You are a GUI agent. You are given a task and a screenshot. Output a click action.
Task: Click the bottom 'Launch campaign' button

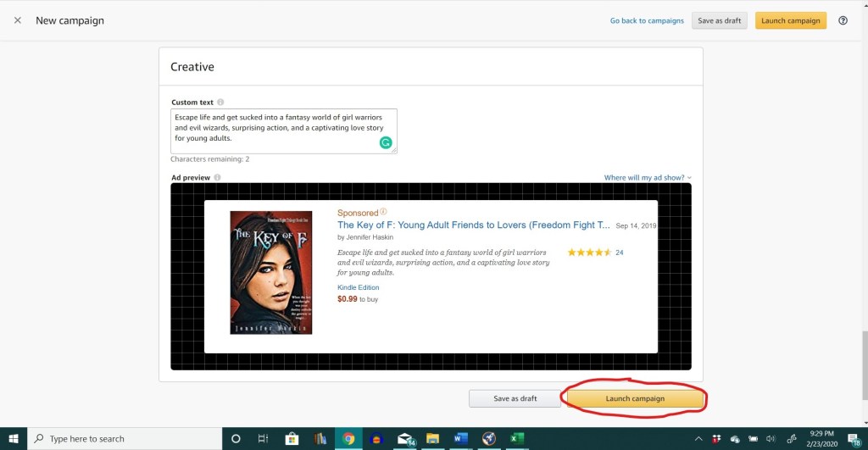[635, 398]
